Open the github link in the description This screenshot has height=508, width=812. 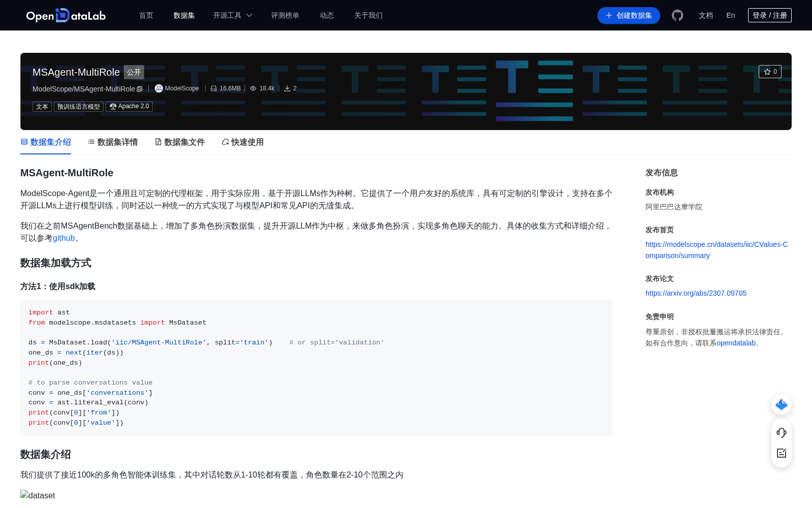pos(64,238)
